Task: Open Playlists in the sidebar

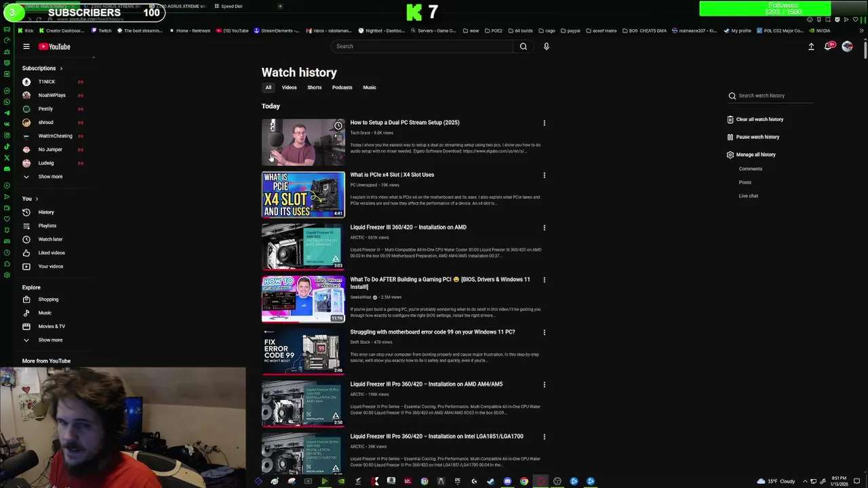Action: (47, 226)
